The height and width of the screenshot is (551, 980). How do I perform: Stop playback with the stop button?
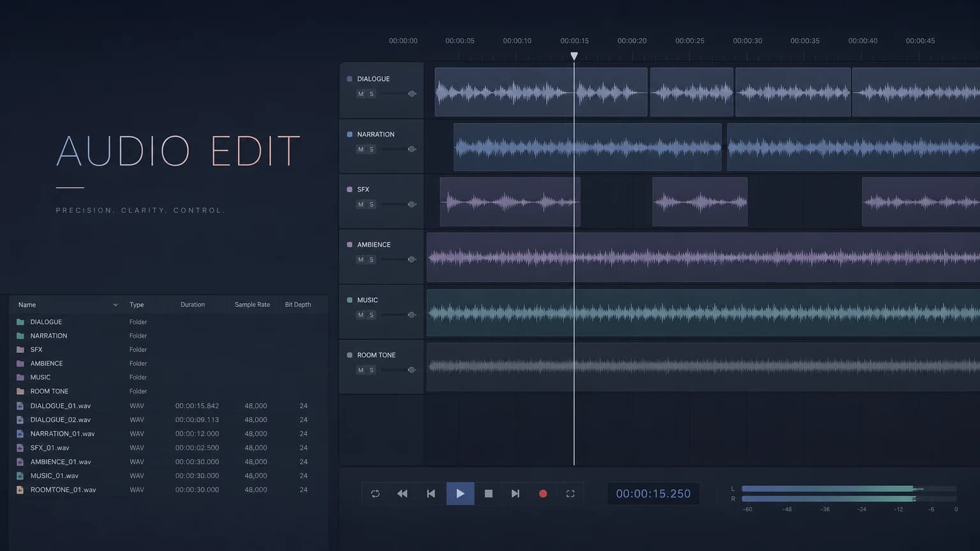(x=489, y=494)
